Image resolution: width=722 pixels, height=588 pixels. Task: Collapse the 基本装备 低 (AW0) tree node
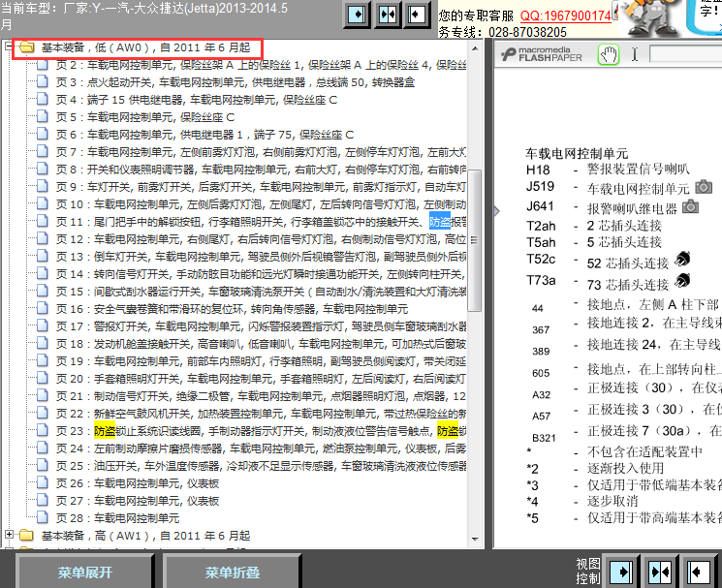[x=9, y=46]
